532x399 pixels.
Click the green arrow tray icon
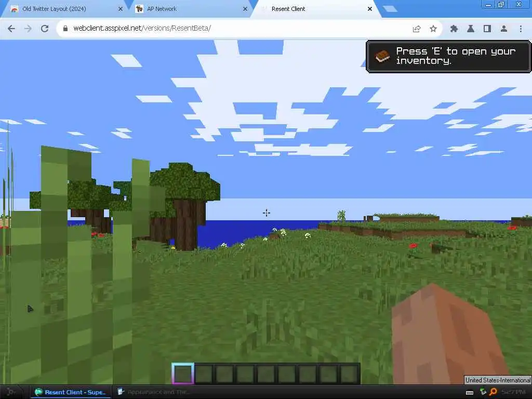[483, 392]
